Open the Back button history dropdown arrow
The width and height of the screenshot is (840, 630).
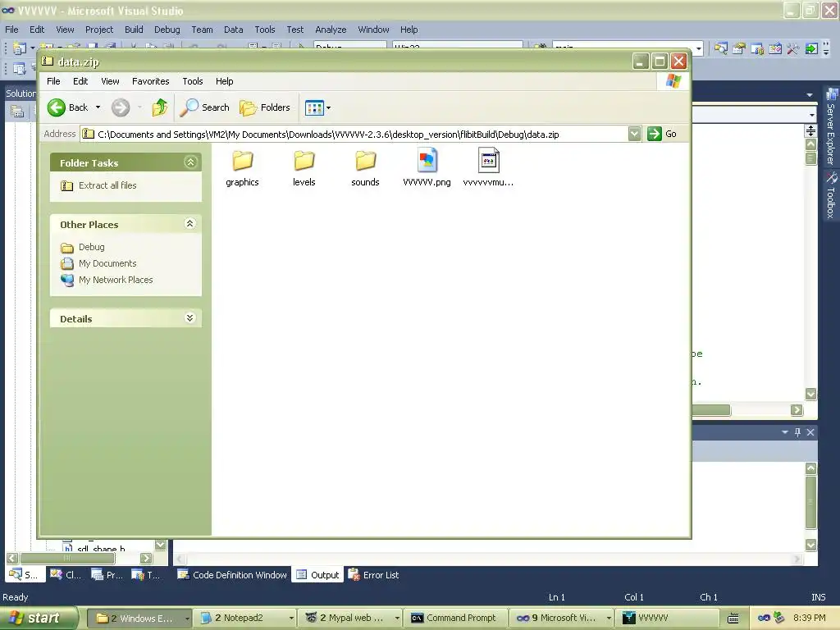[98, 107]
